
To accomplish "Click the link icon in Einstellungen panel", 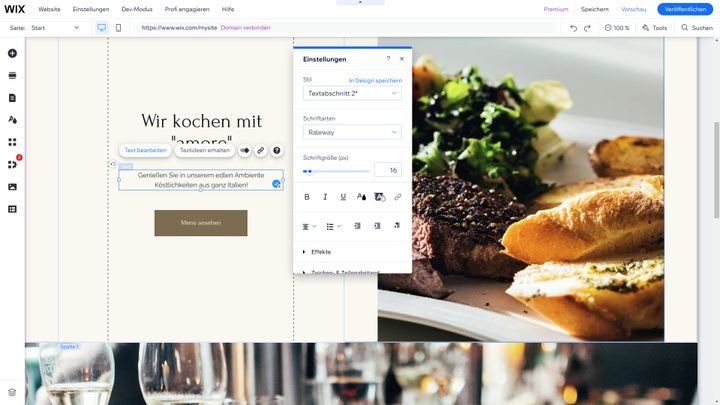I will coord(398,197).
